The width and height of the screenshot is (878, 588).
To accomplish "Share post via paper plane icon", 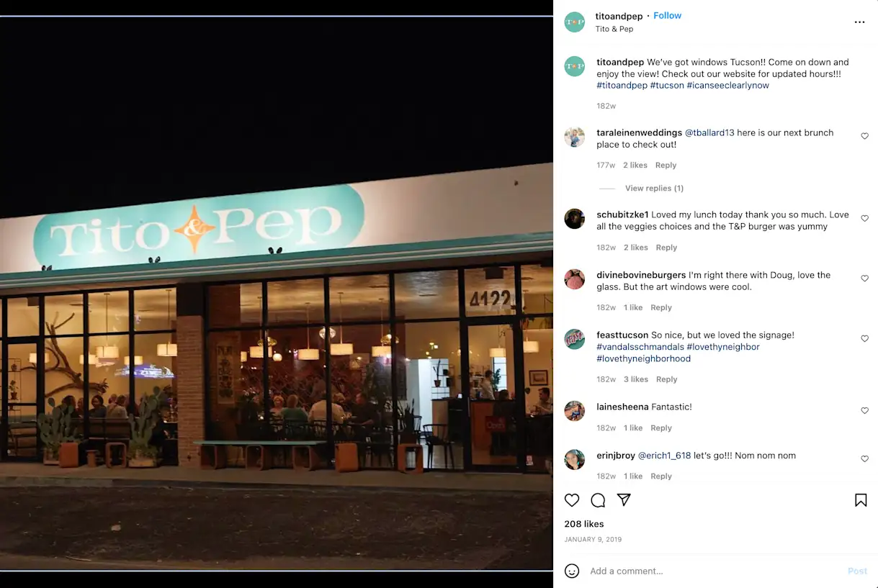I will (x=624, y=500).
